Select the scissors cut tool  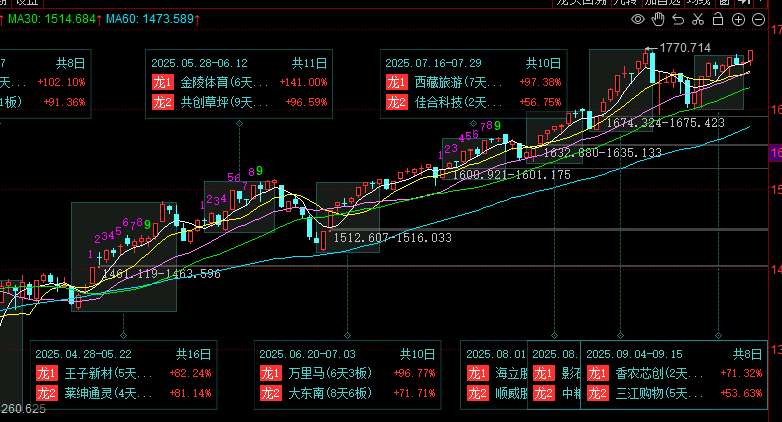(x=698, y=19)
